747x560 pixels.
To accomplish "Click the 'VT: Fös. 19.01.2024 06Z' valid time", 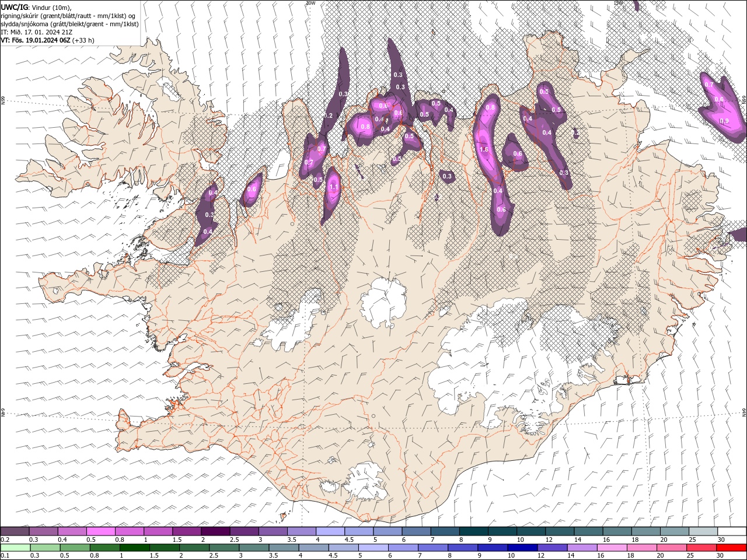I will pyautogui.click(x=36, y=40).
